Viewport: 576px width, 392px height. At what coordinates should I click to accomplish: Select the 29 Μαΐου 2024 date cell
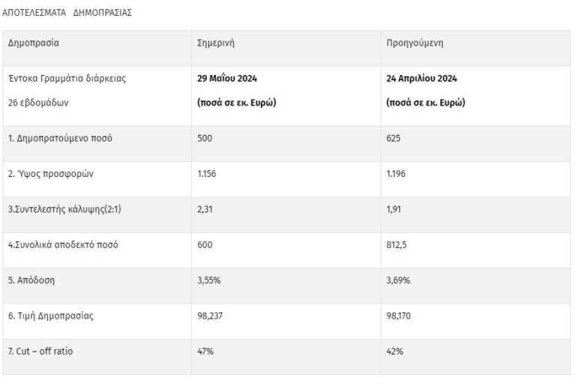point(228,79)
